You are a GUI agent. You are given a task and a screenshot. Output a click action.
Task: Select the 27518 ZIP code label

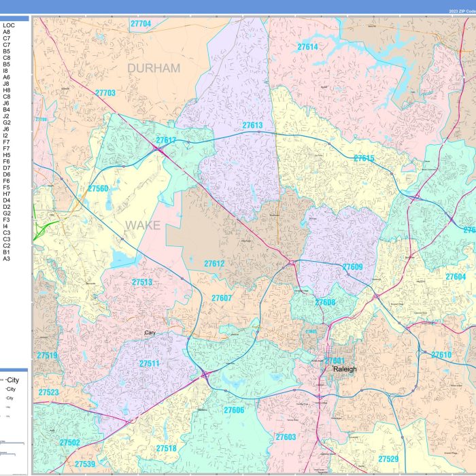coord(166,448)
